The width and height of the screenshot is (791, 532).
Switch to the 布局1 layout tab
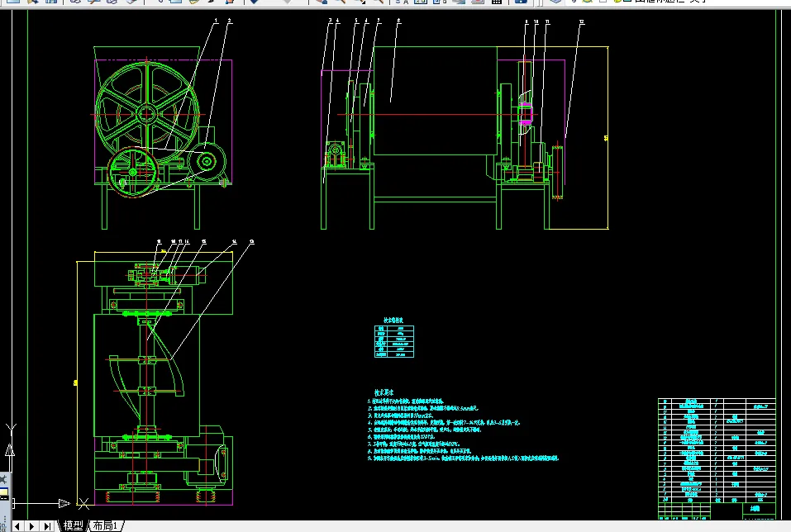105,526
